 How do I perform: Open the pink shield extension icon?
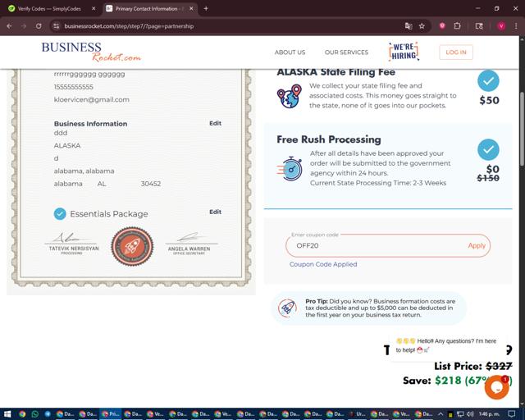442,25
